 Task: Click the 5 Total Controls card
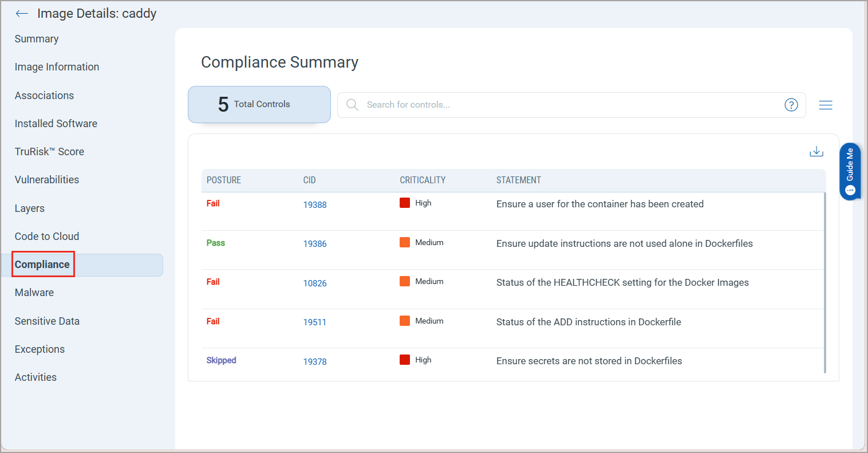click(259, 104)
